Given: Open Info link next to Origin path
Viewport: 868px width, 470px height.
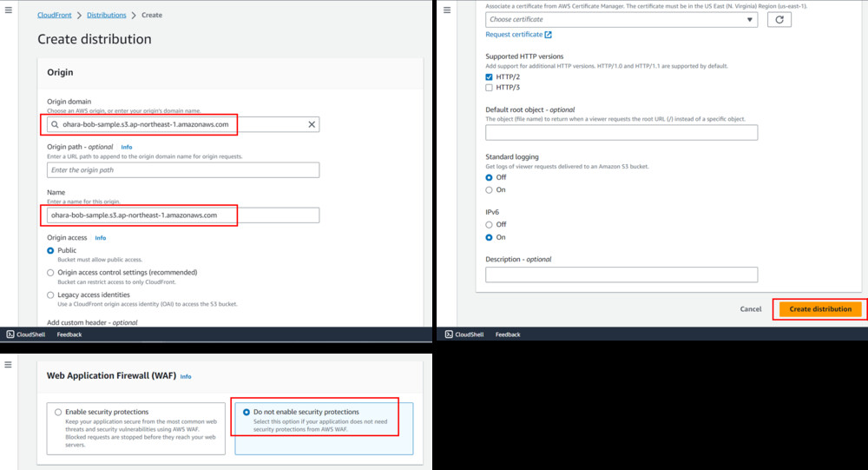Looking at the screenshot, I should click(127, 148).
